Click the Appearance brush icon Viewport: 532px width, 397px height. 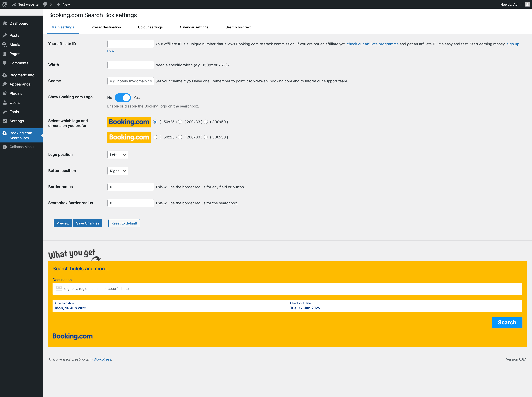click(5, 84)
